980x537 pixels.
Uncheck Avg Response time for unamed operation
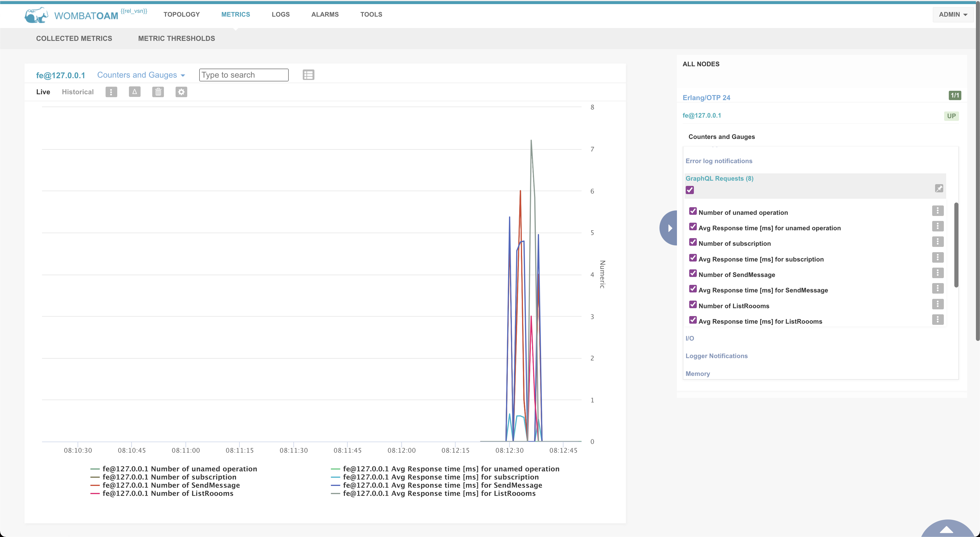click(x=693, y=226)
